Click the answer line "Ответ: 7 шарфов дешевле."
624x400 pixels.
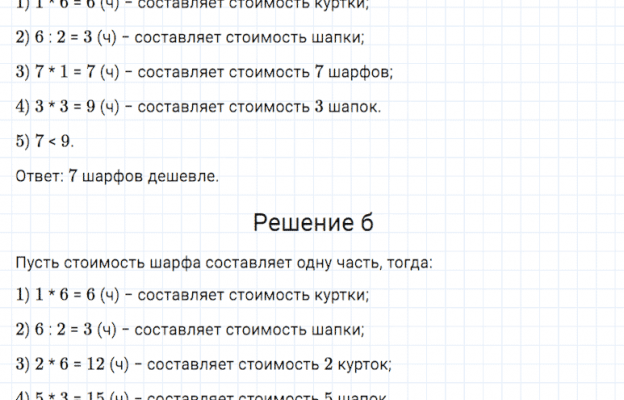coord(118,176)
